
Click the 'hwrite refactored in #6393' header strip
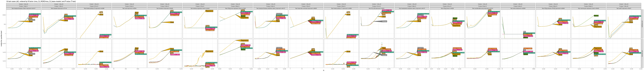click(518, 8)
